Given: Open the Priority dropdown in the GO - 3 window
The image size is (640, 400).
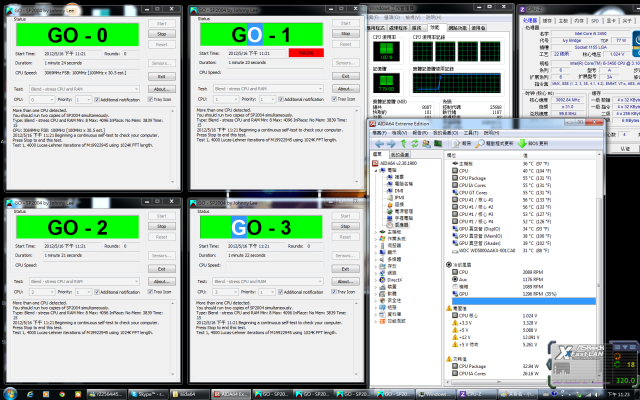Looking at the screenshot, I should 267,292.
